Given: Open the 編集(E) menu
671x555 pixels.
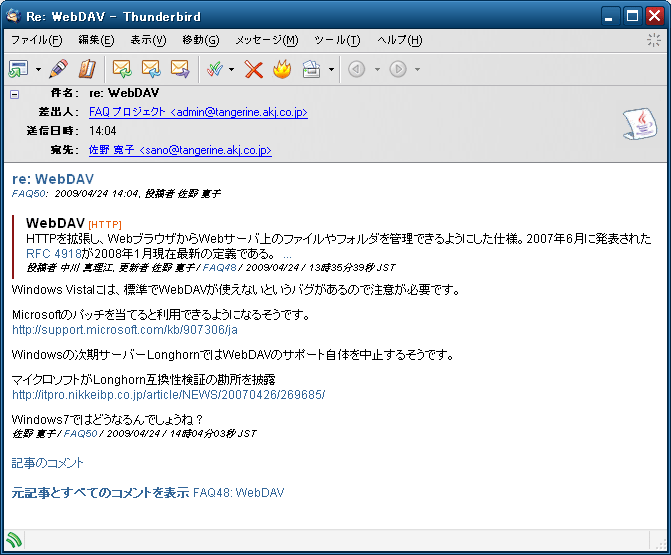Looking at the screenshot, I should click(x=96, y=40).
